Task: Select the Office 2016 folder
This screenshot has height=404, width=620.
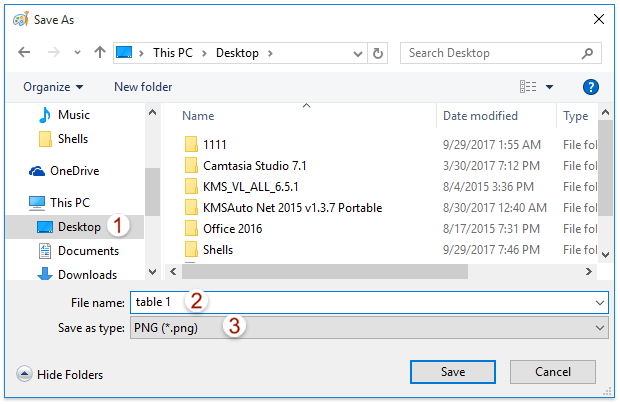Action: click(233, 228)
